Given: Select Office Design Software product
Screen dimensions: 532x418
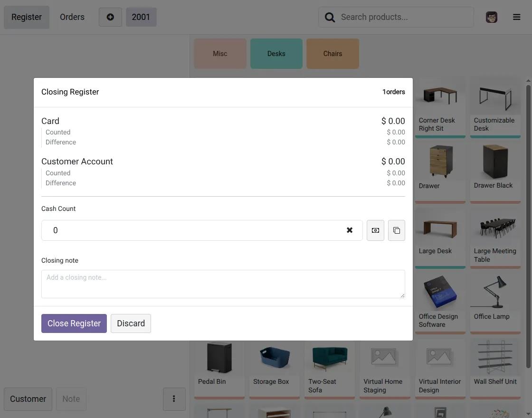Looking at the screenshot, I should click(440, 304).
